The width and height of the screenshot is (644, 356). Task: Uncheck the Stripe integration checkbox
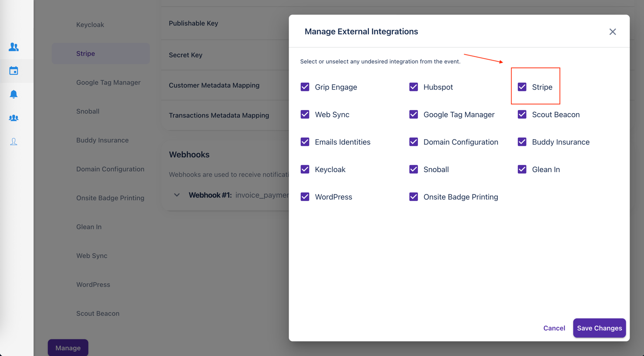pyautogui.click(x=522, y=87)
